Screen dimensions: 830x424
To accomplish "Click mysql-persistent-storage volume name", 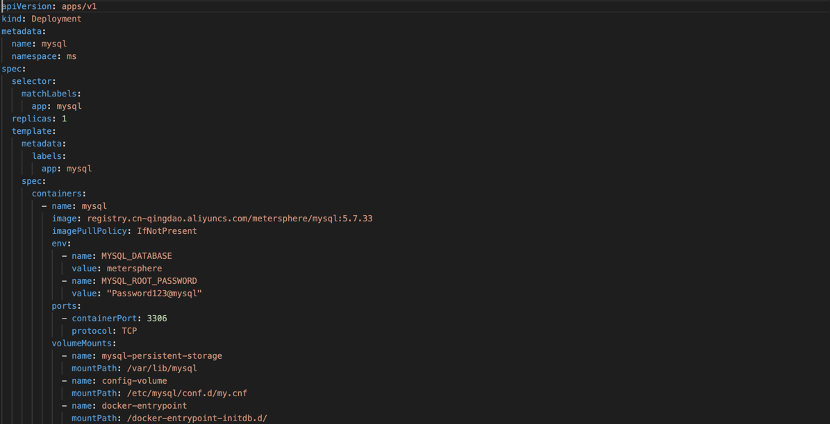I will pos(161,356).
